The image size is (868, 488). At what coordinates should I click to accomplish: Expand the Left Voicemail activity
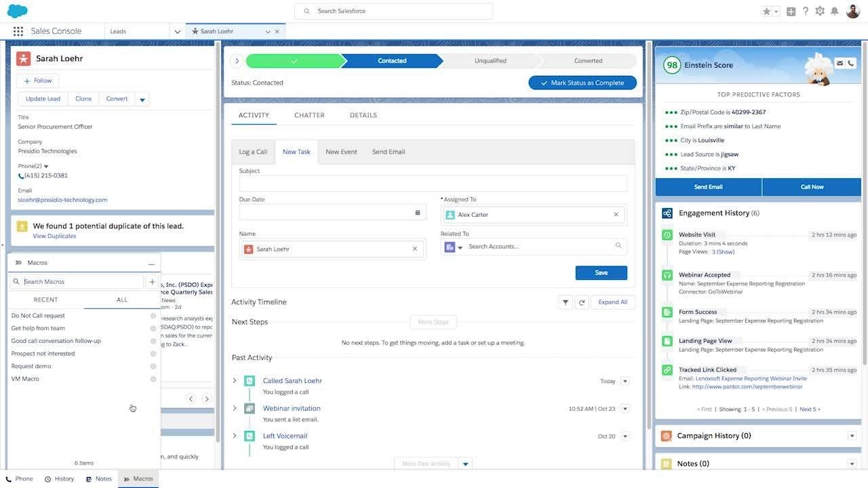click(x=235, y=436)
